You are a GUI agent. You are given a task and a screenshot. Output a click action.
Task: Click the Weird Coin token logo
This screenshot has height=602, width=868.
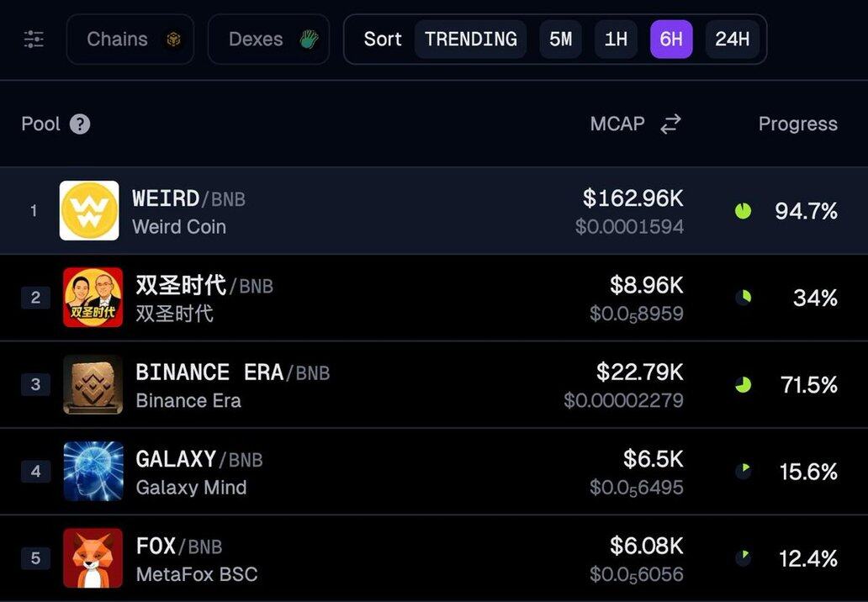pyautogui.click(x=89, y=211)
